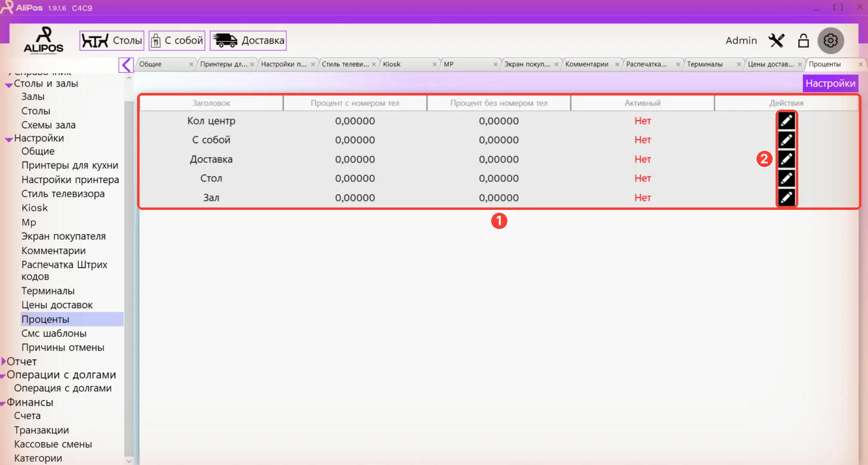Collapse the Столы и залы tree section
The width and height of the screenshot is (868, 465).
(9, 85)
